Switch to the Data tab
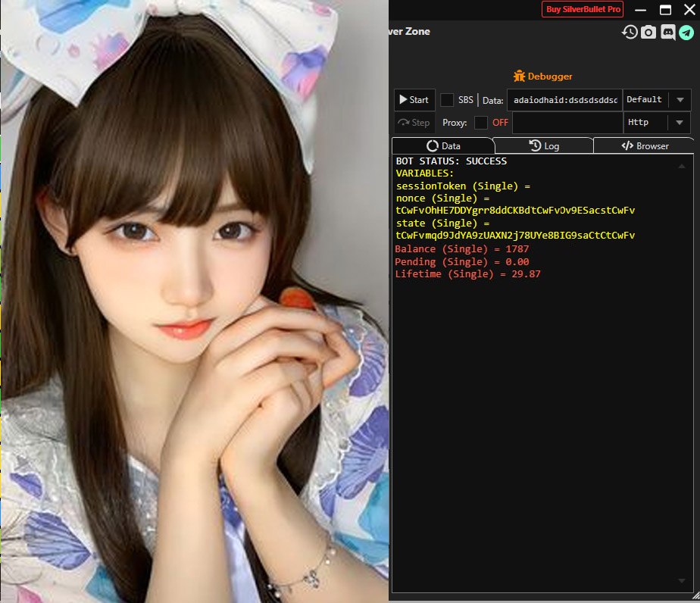 click(443, 146)
